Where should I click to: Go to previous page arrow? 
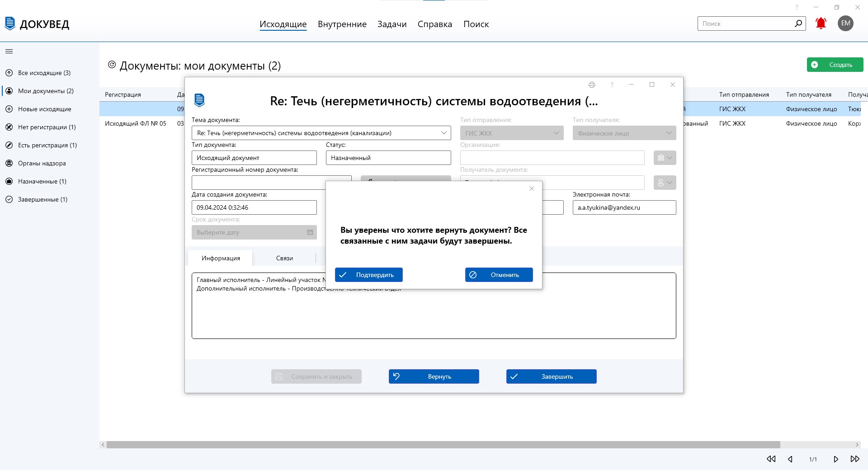(x=790, y=459)
